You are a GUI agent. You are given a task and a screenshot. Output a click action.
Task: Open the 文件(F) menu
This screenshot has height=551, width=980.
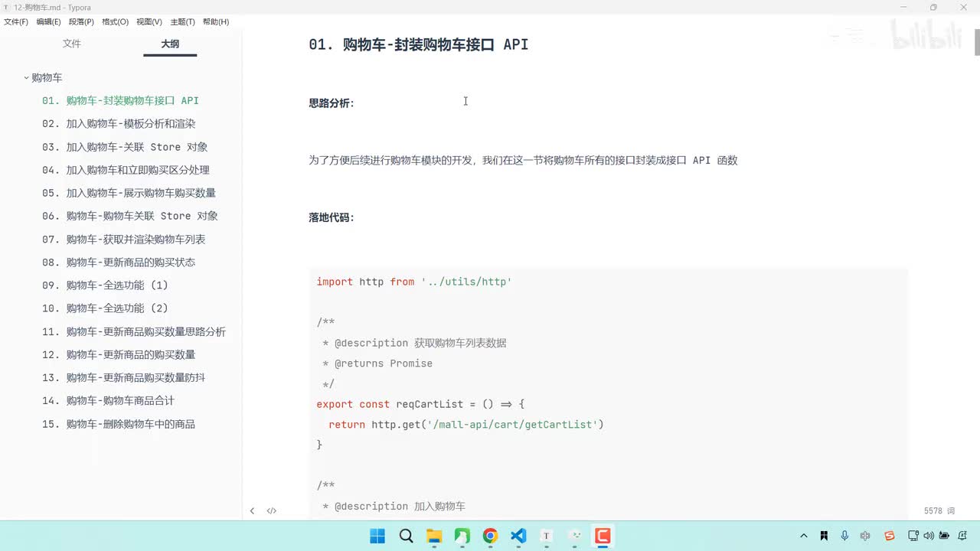click(16, 22)
